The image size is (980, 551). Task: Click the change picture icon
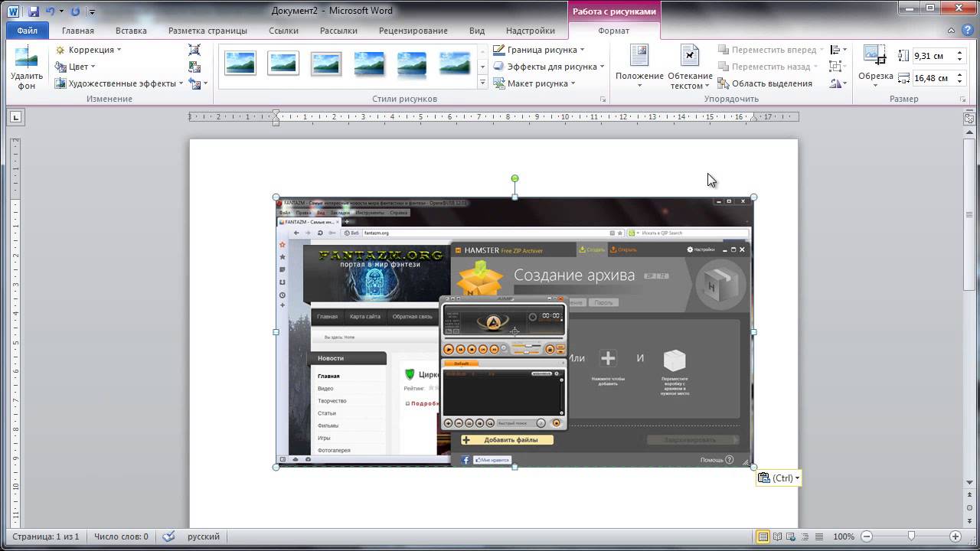[194, 67]
